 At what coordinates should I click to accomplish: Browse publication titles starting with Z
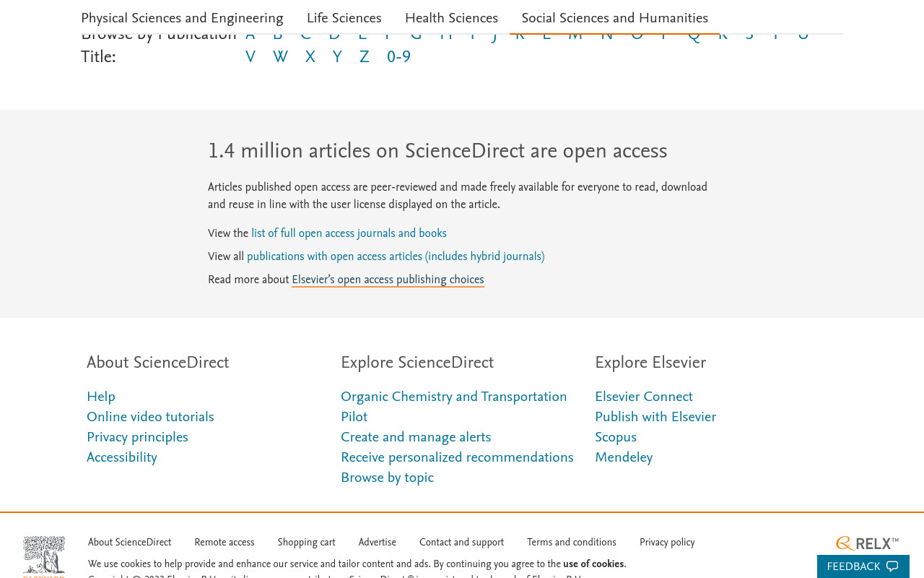tap(364, 57)
